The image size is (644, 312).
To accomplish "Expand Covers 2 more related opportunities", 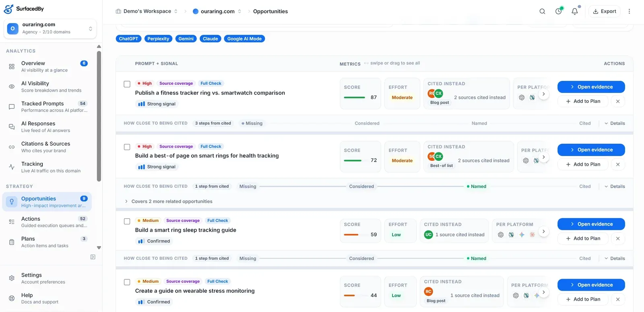I will pos(168,201).
